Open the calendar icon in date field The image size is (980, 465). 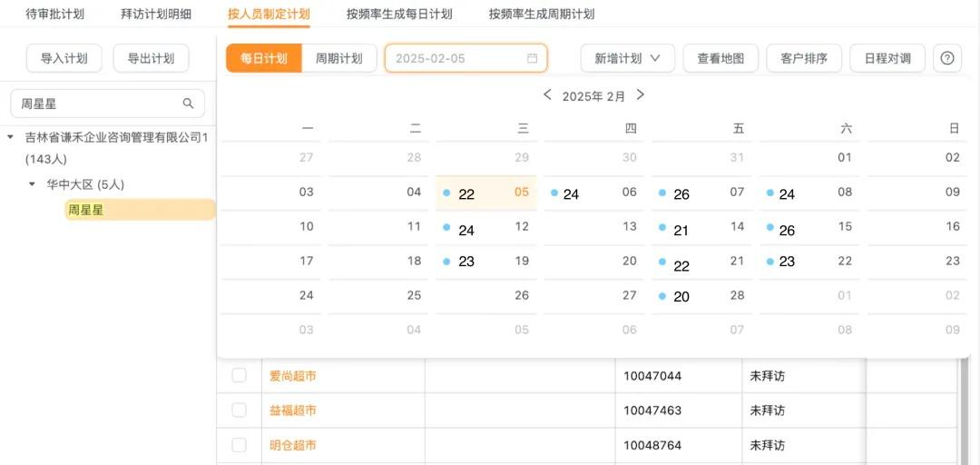[x=533, y=58]
